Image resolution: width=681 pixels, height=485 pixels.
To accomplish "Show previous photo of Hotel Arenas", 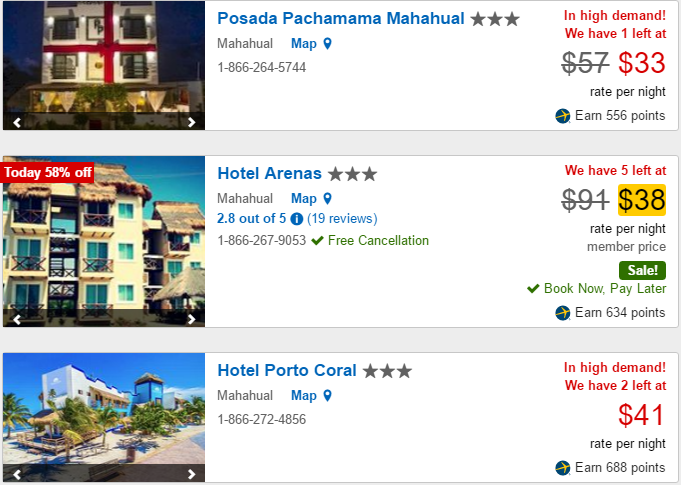I will point(17,319).
